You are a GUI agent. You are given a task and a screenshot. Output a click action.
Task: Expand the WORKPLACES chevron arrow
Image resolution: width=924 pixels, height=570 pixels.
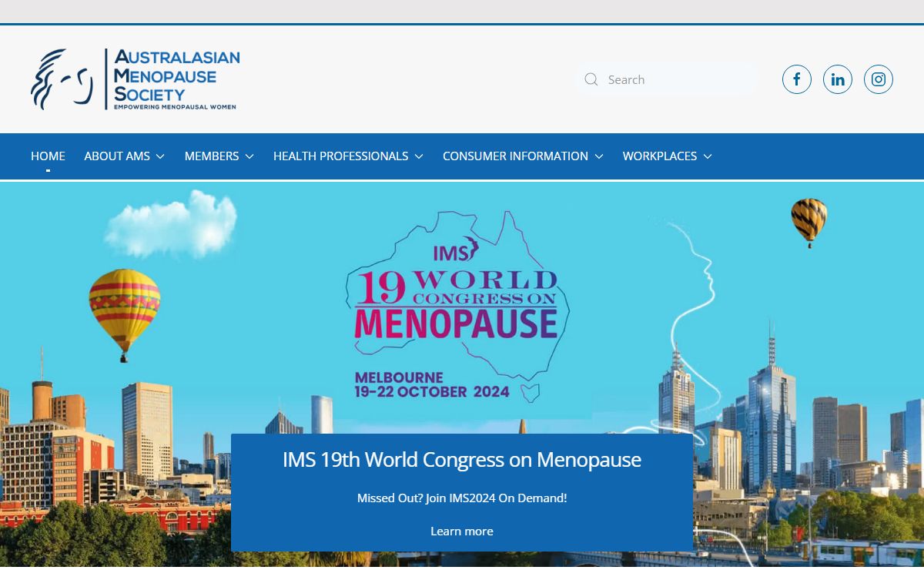708,156
